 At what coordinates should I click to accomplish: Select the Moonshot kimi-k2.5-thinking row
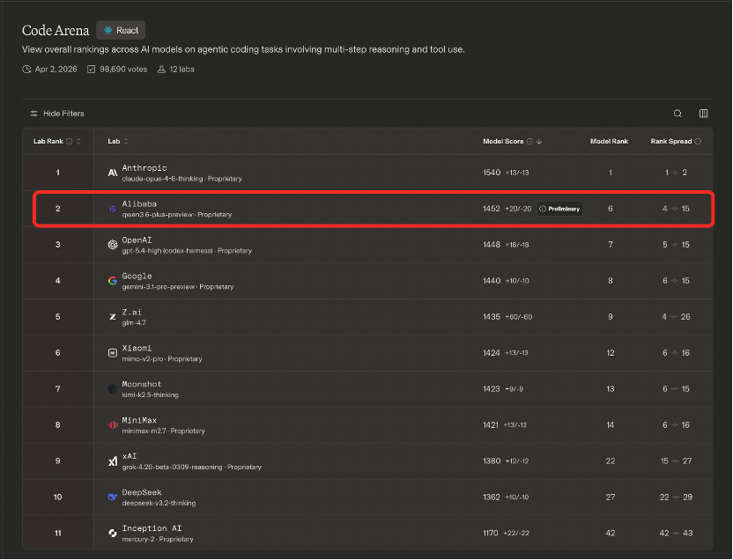point(352,389)
